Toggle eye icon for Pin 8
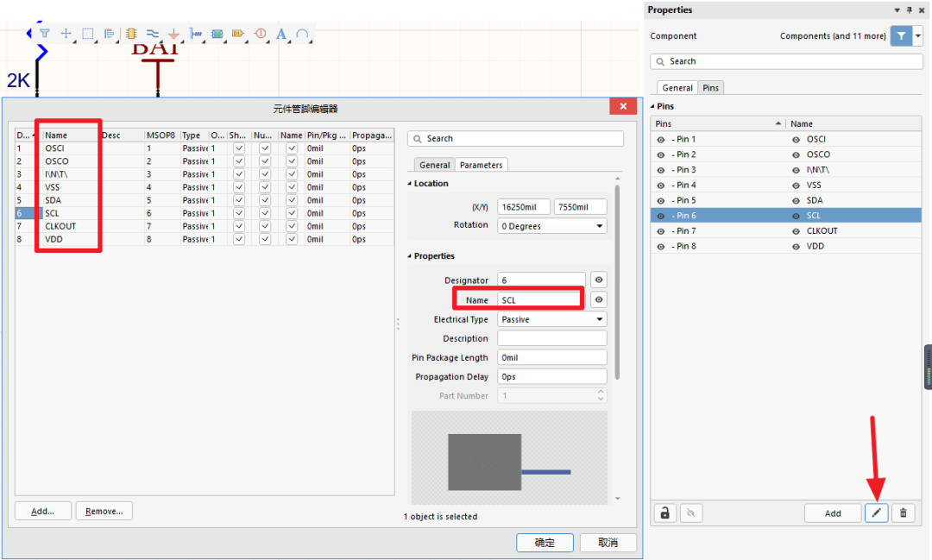Image resolution: width=932 pixels, height=560 pixels. 660,247
